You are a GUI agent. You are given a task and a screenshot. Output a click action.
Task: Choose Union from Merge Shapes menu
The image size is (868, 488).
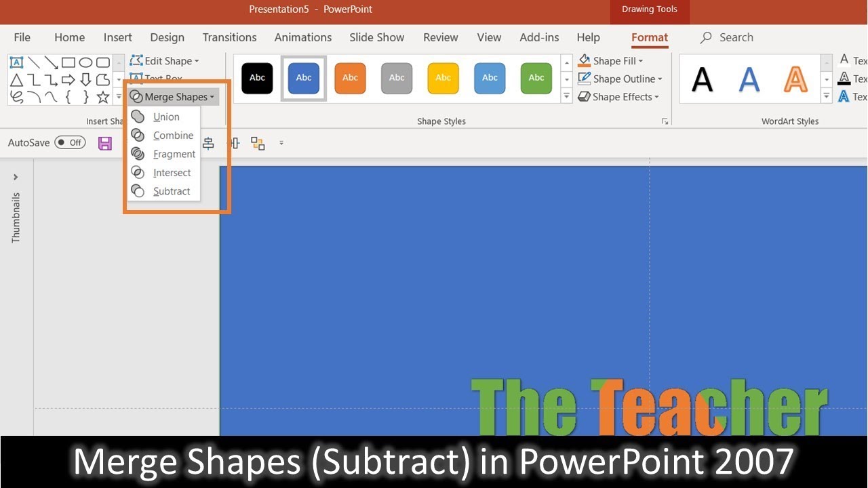pyautogui.click(x=166, y=117)
